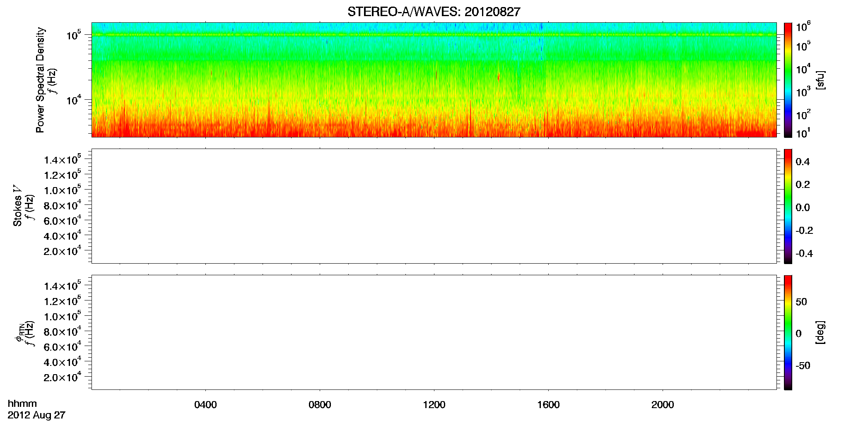Click the 0800 time tick label
The height and width of the screenshot is (447, 868).
click(x=320, y=405)
